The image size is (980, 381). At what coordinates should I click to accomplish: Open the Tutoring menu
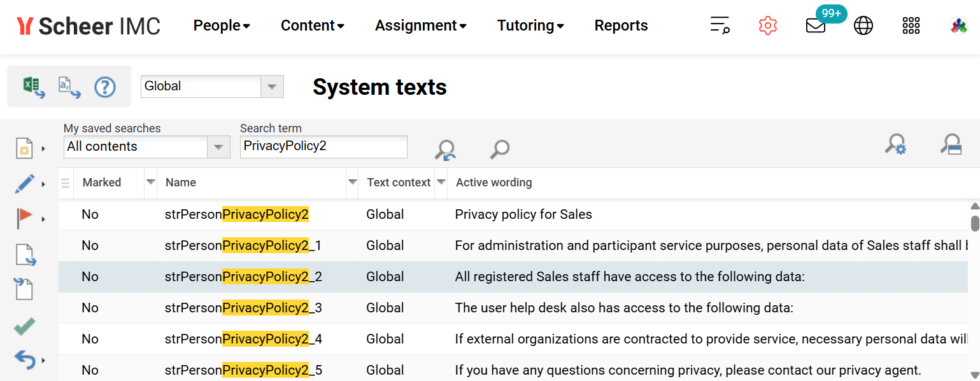pos(530,25)
